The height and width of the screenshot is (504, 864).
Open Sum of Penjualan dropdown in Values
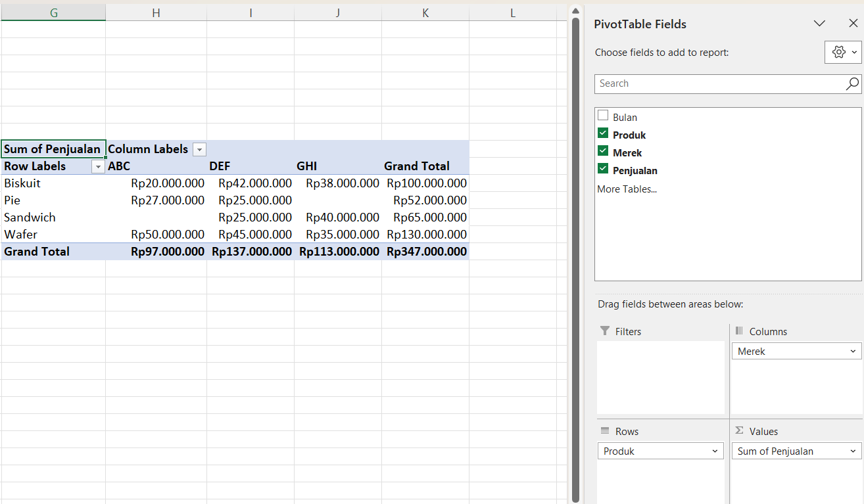coord(853,451)
